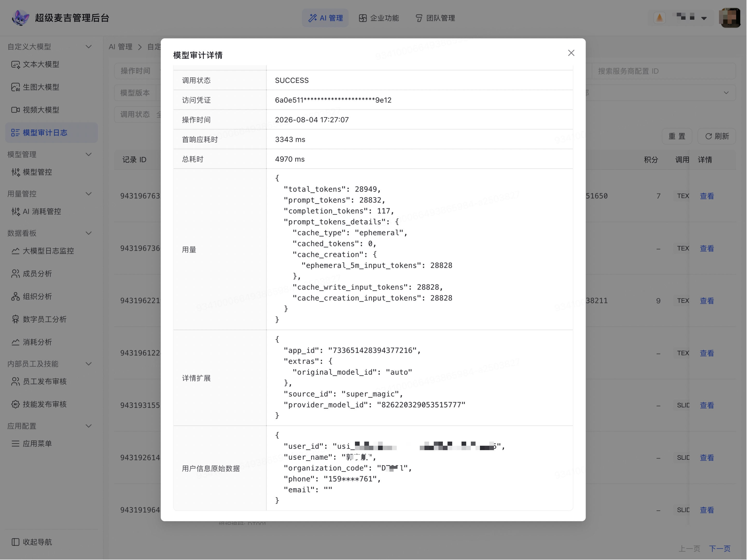Click the user avatar in header

point(730,18)
